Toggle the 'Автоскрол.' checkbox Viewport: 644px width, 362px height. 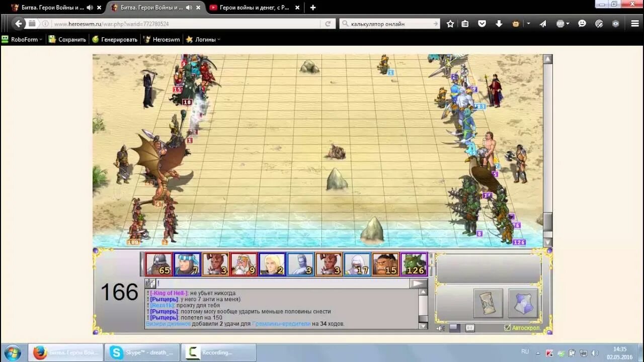click(508, 328)
